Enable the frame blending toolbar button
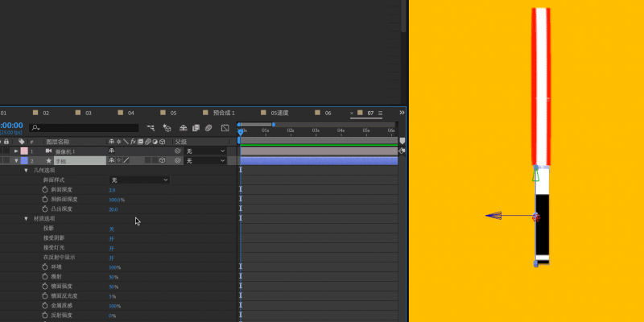This screenshot has height=322, width=644. click(x=196, y=128)
